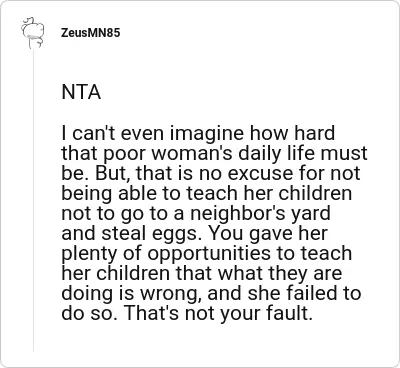The width and height of the screenshot is (400, 368).
Task: Click the line "that poor woman's daily life must"
Action: coord(214,154)
